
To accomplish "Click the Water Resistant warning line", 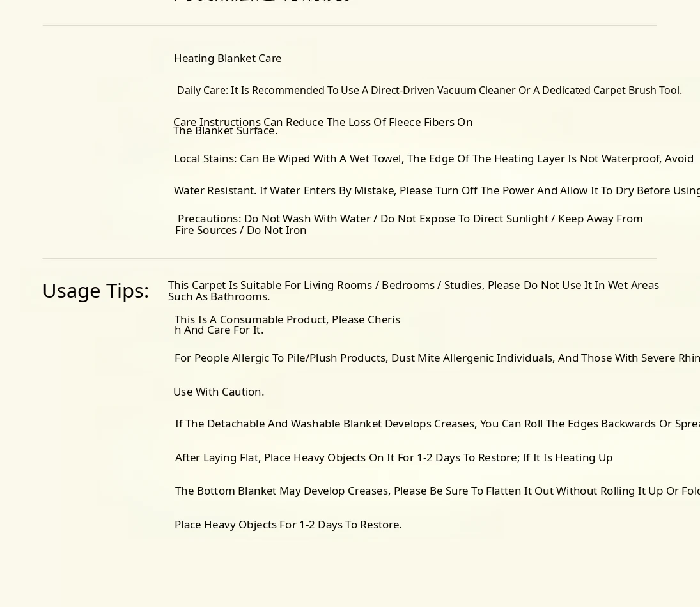I will [x=436, y=190].
